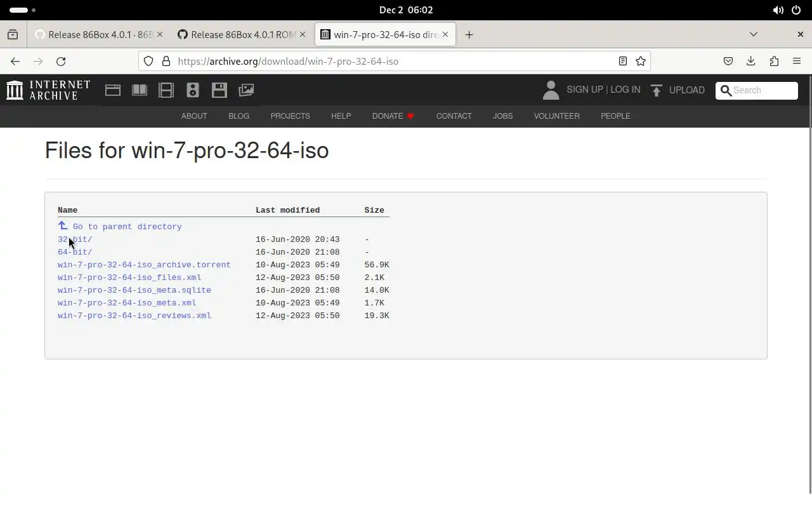Switch to Release 86Box 4.0.1 ROM tab
Image resolution: width=812 pixels, height=508 pixels.
coord(242,34)
